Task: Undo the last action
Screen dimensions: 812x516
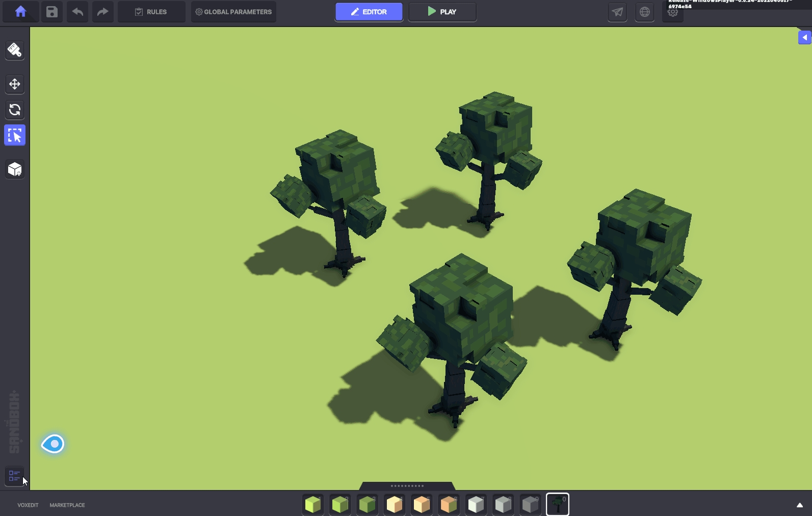Action: pyautogui.click(x=77, y=12)
